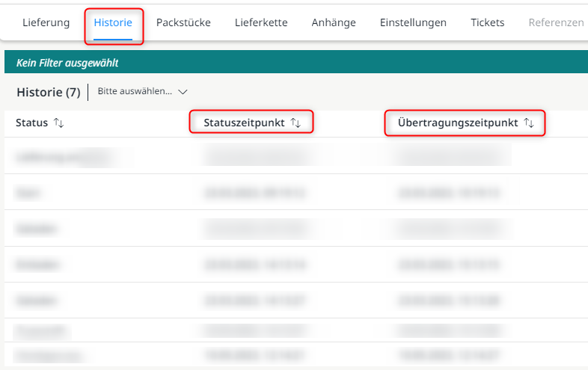This screenshot has width=588, height=370.
Task: Click the 'Kein Filter ausgewählt' filter bar
Action: 296,62
